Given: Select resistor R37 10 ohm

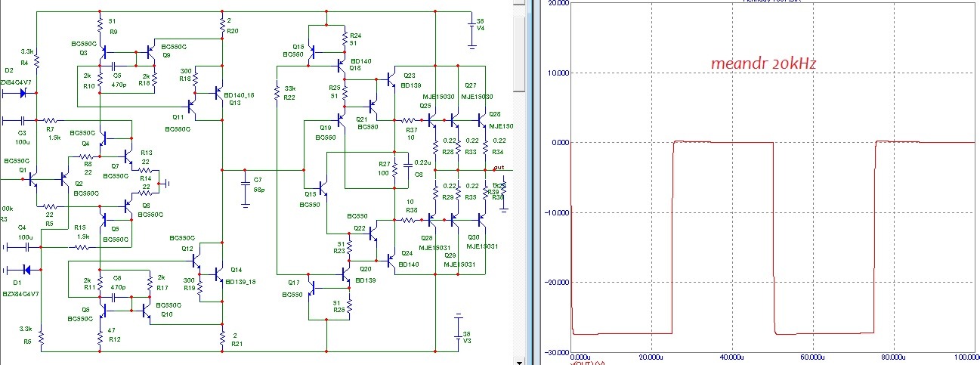Looking at the screenshot, I should (408, 120).
